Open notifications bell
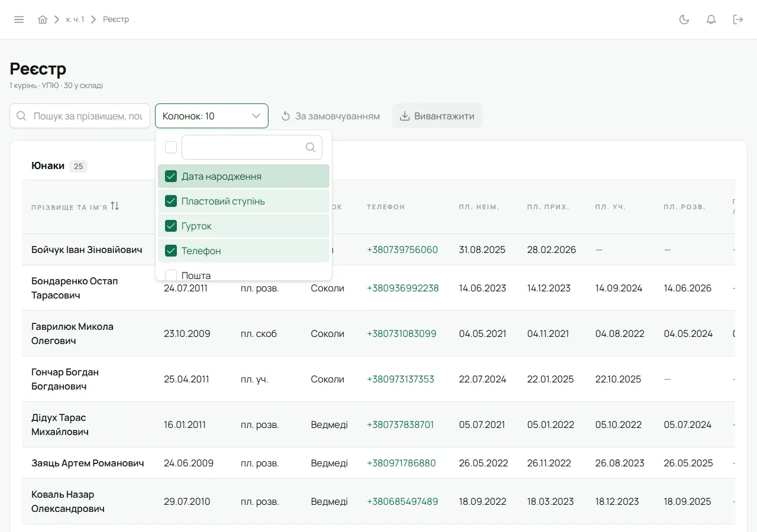This screenshot has height=532, width=757. [711, 20]
